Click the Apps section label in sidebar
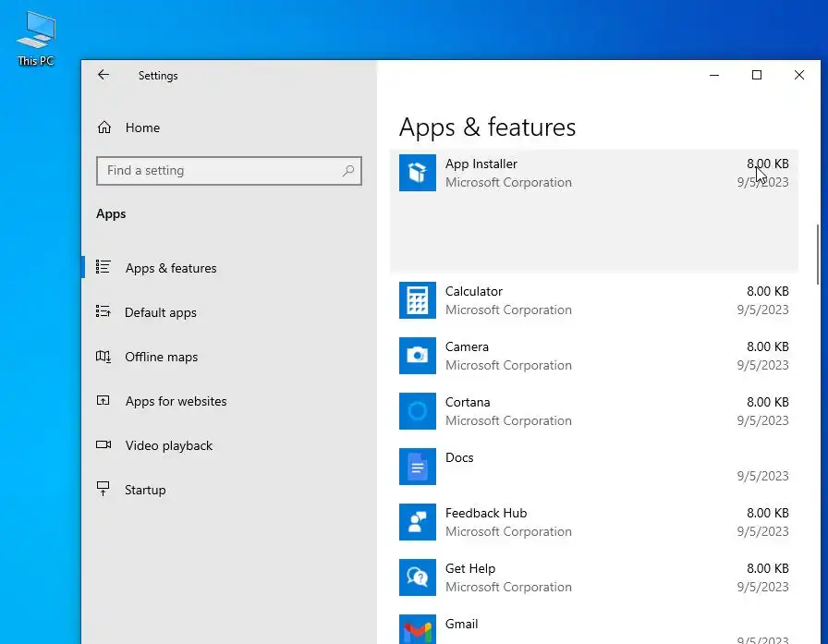Screen dimensions: 828x644 [111, 213]
